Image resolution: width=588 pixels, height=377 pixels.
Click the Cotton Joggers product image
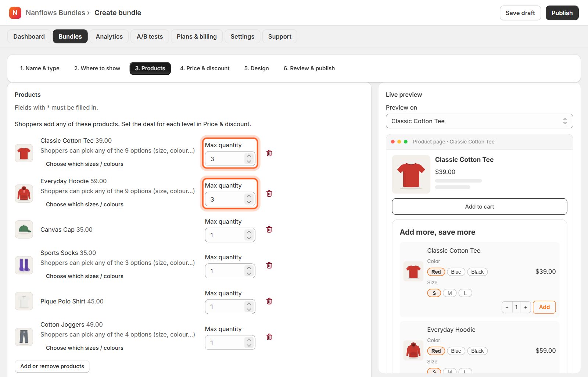pos(24,337)
